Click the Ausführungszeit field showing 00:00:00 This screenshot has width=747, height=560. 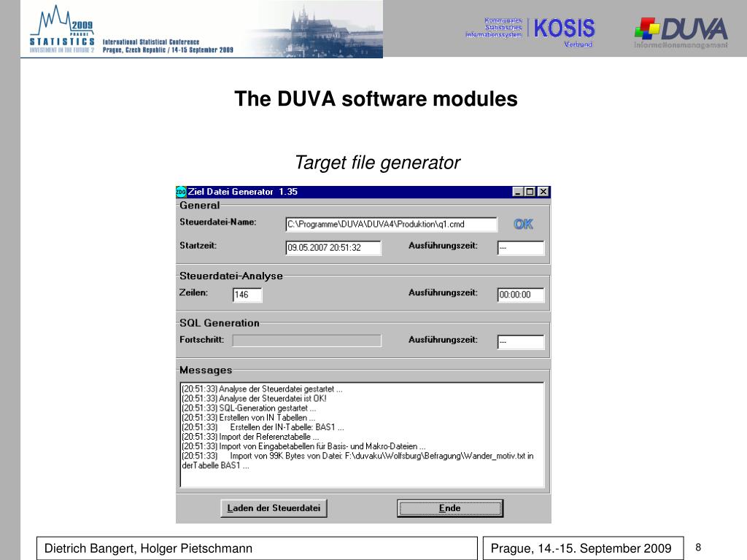pos(521,295)
